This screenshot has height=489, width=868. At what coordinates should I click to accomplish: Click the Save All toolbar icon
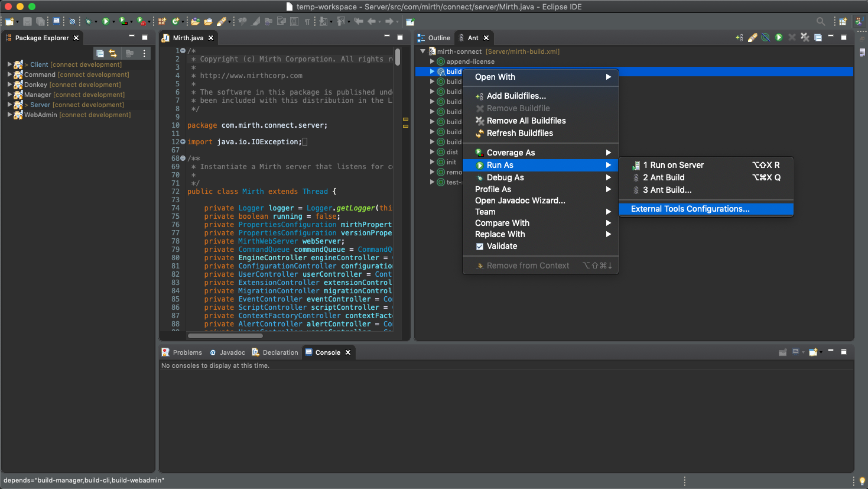click(40, 21)
